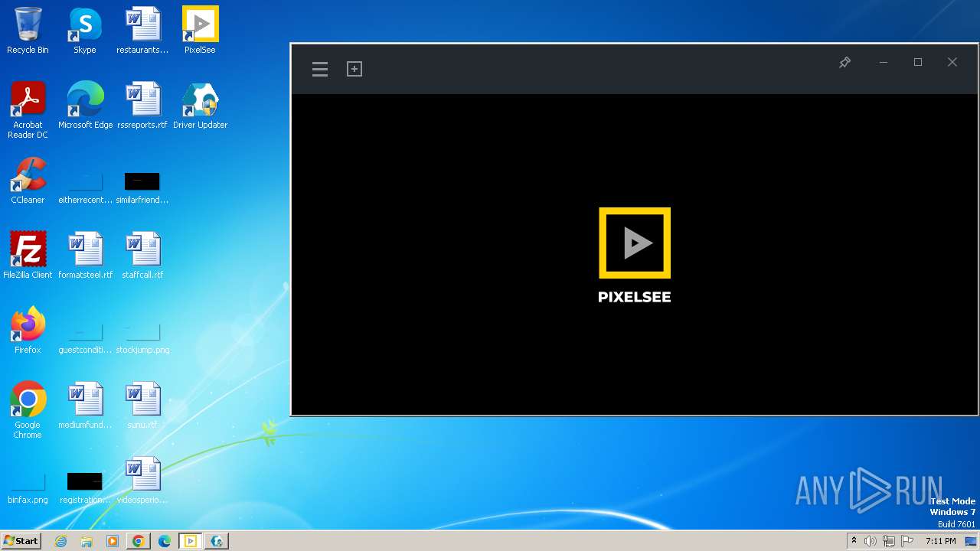This screenshot has height=551, width=980.
Task: Select the CCleaner desktop shortcut
Action: (x=28, y=181)
